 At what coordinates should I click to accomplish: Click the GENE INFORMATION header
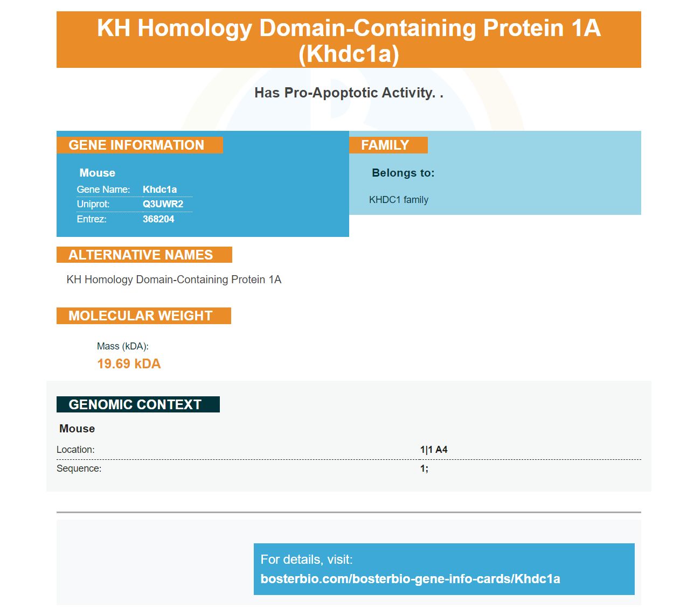click(x=140, y=145)
